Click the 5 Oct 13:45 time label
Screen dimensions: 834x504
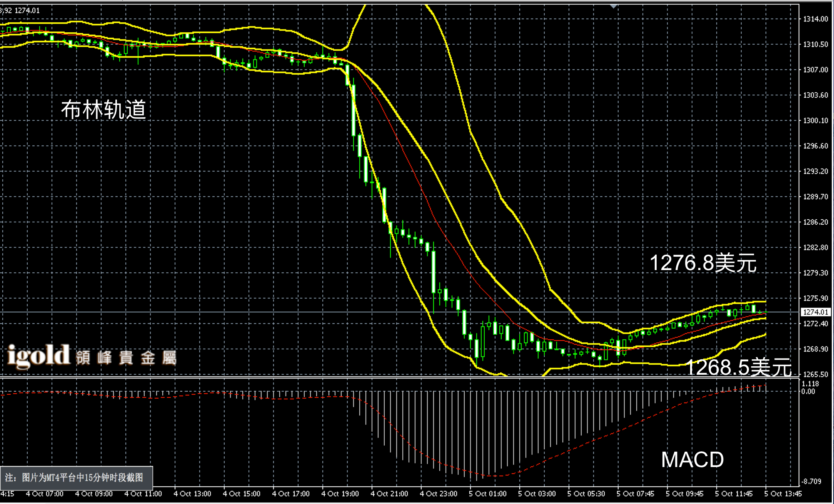click(782, 494)
